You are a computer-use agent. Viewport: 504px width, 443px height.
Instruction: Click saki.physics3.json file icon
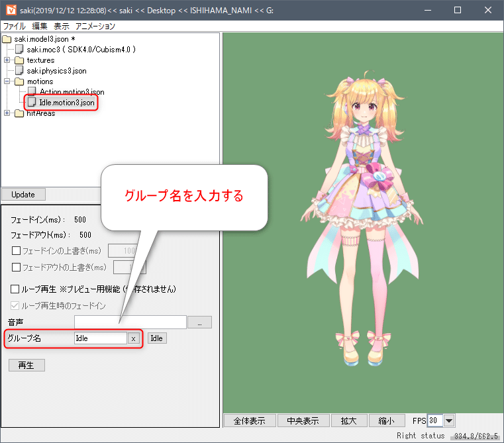(19, 70)
